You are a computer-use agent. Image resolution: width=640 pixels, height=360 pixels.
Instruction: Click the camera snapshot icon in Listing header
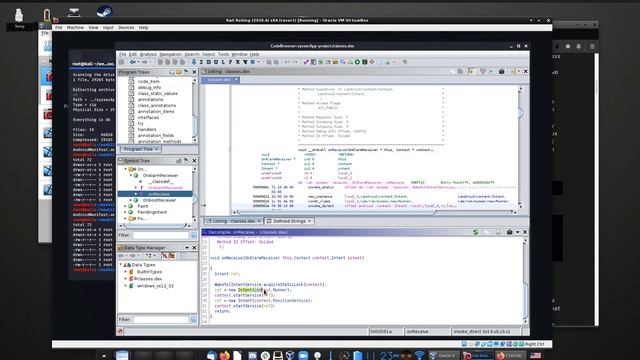(x=502, y=71)
